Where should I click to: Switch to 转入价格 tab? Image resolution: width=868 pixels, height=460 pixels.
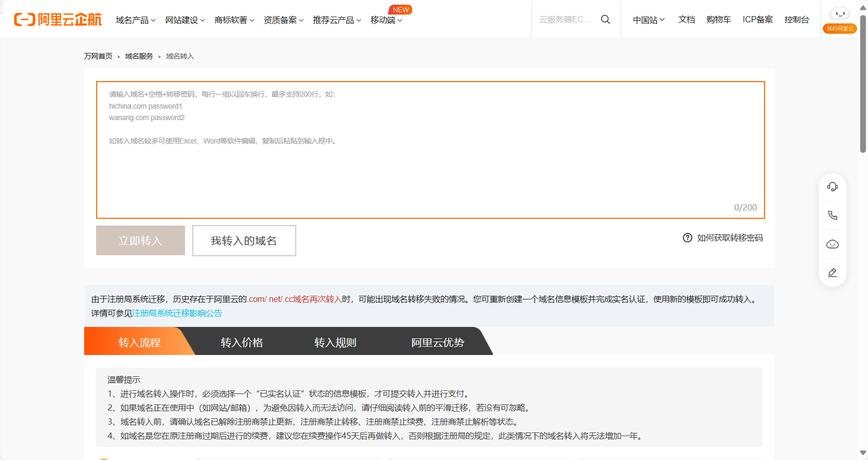pyautogui.click(x=242, y=342)
